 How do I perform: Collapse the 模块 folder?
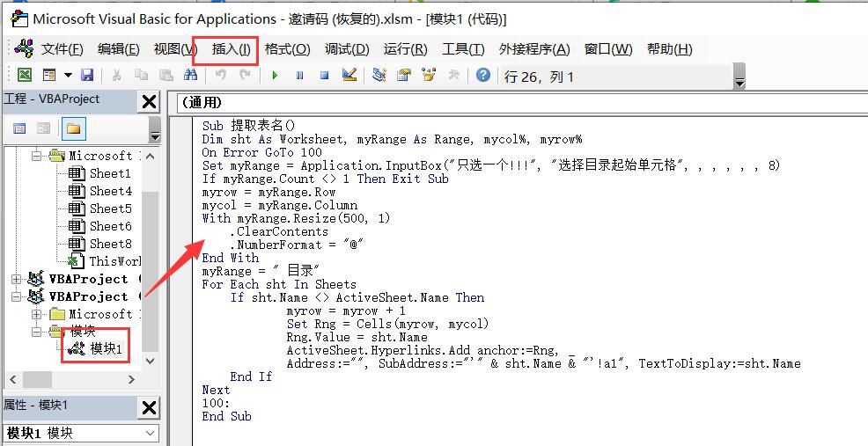pyautogui.click(x=37, y=332)
